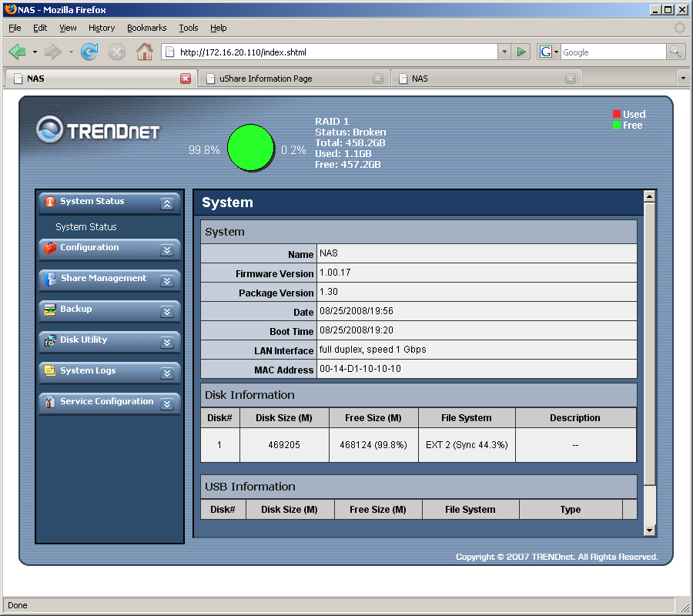This screenshot has width=693, height=616.
Task: Click the Stop loading button
Action: tap(117, 52)
